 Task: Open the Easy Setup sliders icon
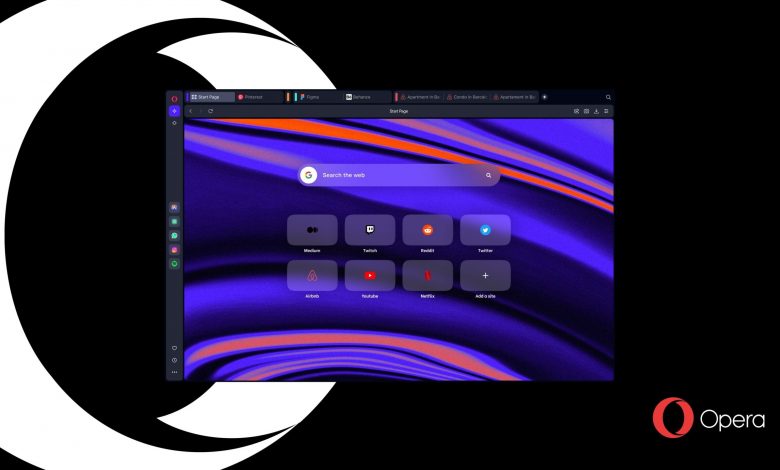point(606,111)
